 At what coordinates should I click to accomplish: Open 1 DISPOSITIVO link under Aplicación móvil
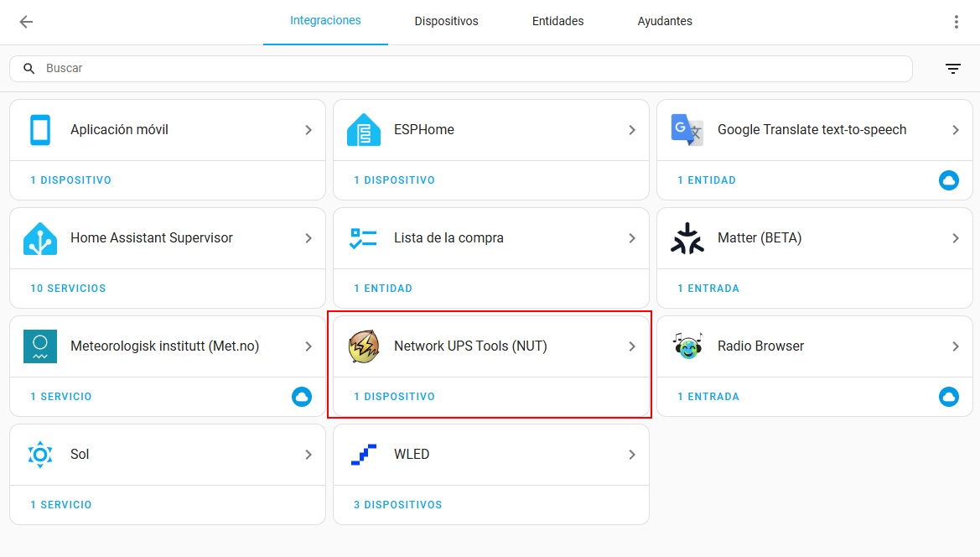[x=70, y=180]
